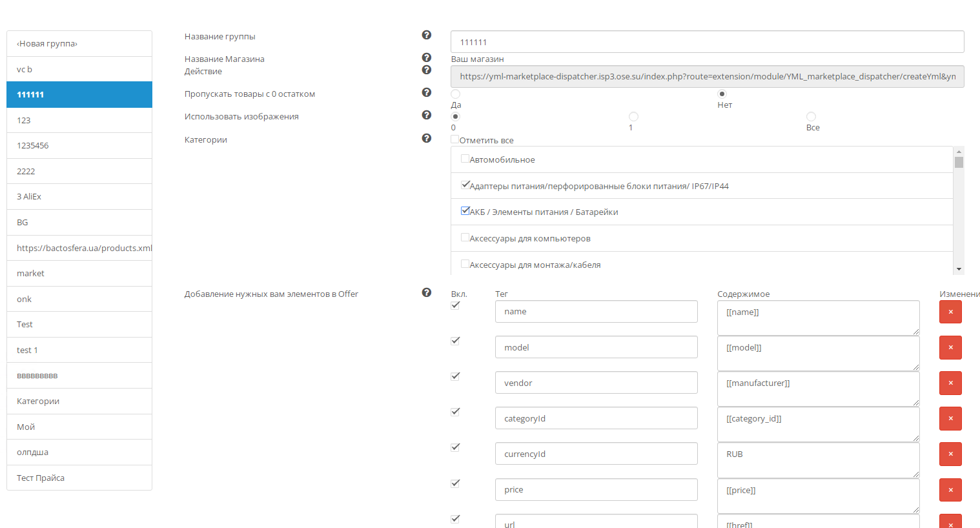Open help for Пропускать товары с 0 остатком
Screen dimensions: 980x528
tap(427, 92)
